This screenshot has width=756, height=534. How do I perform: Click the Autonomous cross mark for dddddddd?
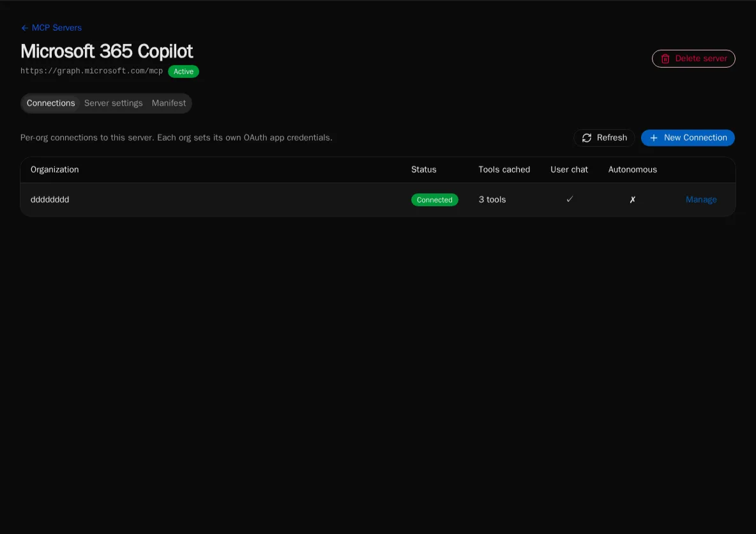[633, 200]
